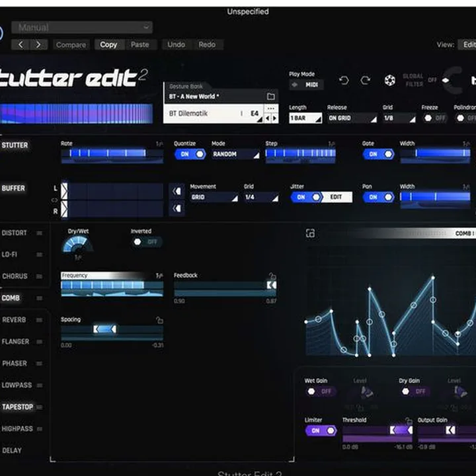The width and height of the screenshot is (476, 476).
Task: Toggle the Stutter Gate switch
Action: tap(379, 154)
